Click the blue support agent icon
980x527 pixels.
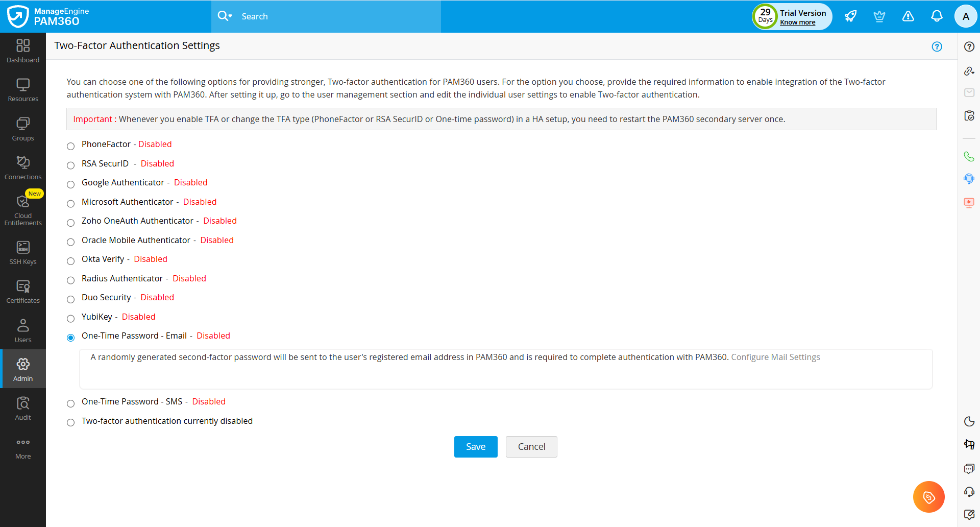[969, 179]
